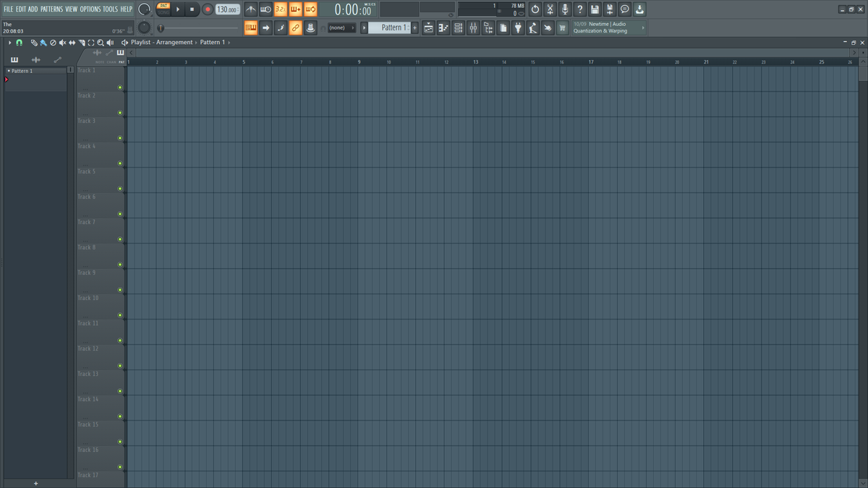
Task: Open the tempo tapper icon
Action: point(532,27)
